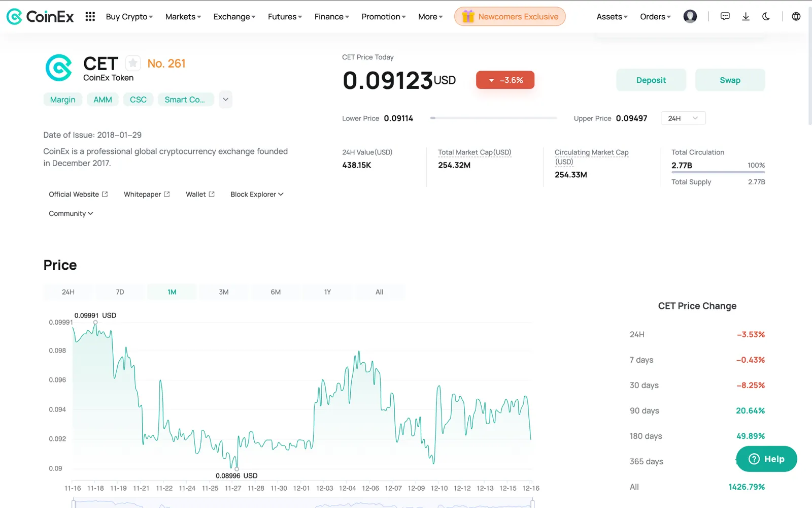Click the 24H -3.53% price change value
Screen dimensions: 812x508
point(751,334)
